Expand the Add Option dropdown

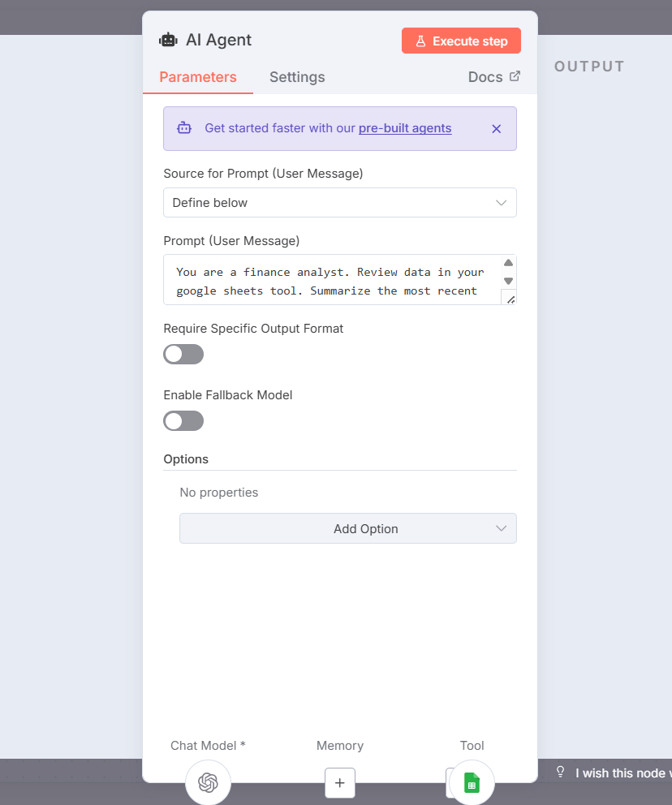[x=347, y=528]
